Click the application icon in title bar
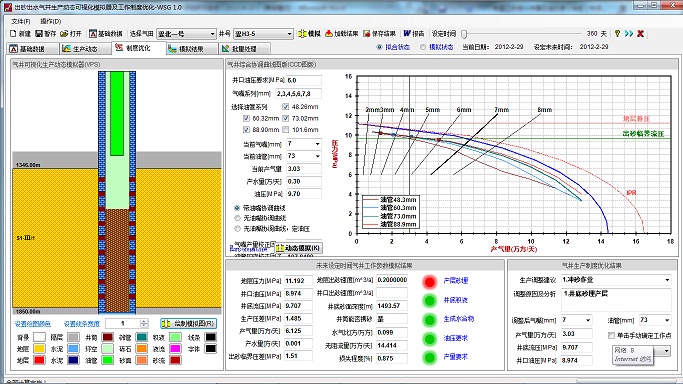683x384 pixels. click(8, 7)
